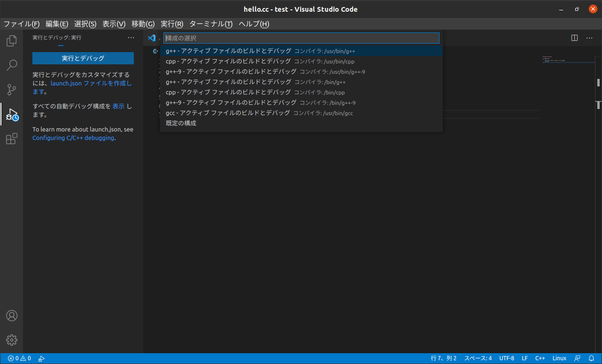Click 行 7、列 2 cursor position
The height and width of the screenshot is (364, 602).
click(444, 358)
